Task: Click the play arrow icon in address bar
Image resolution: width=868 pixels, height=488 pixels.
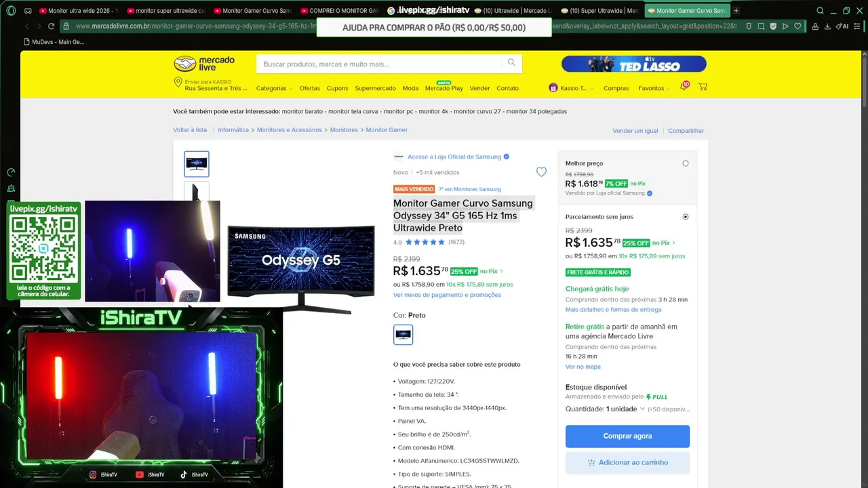Action: point(785,26)
